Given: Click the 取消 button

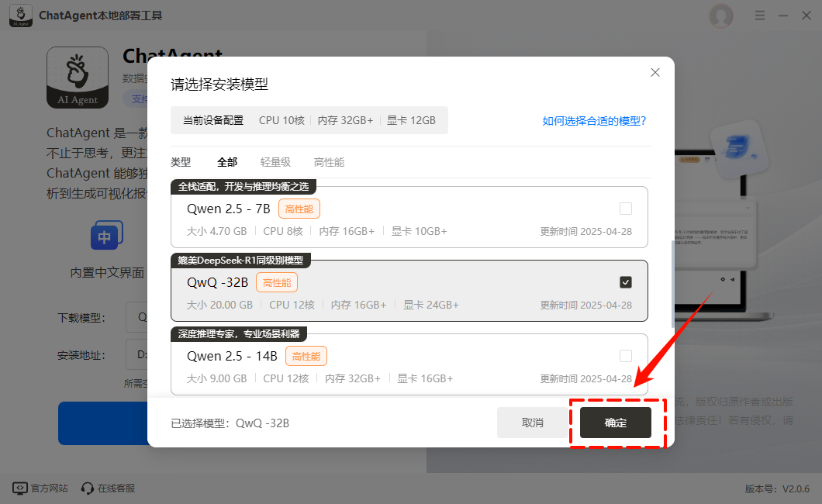Looking at the screenshot, I should (533, 423).
